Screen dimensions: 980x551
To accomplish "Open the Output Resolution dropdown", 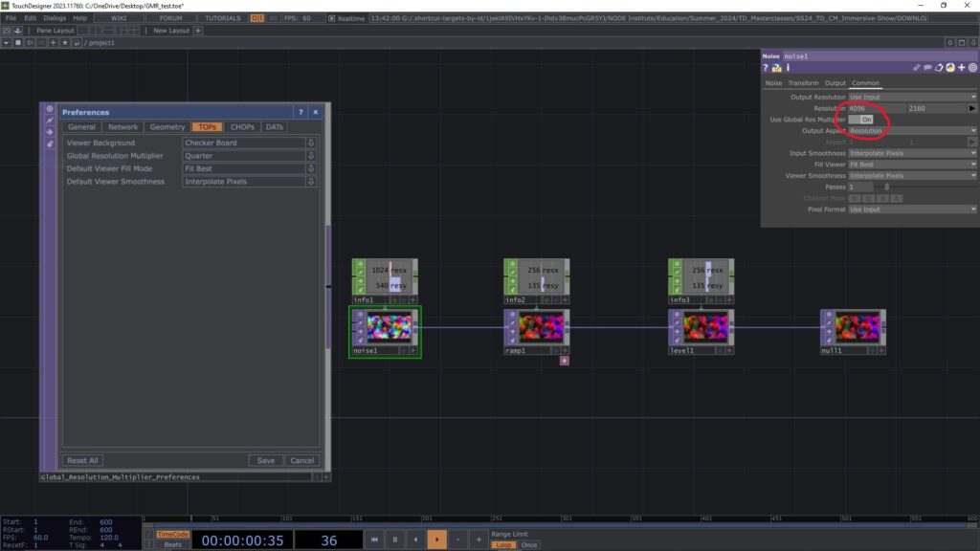I will pos(912,98).
